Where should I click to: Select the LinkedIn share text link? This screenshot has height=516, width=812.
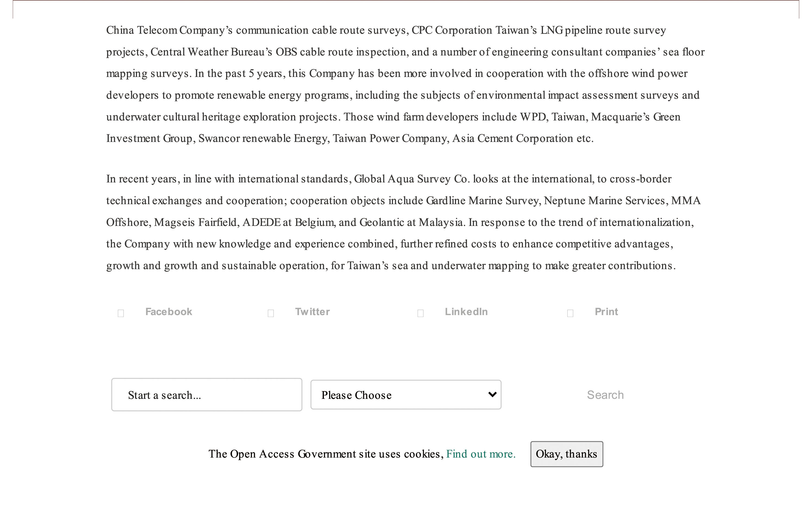466,312
